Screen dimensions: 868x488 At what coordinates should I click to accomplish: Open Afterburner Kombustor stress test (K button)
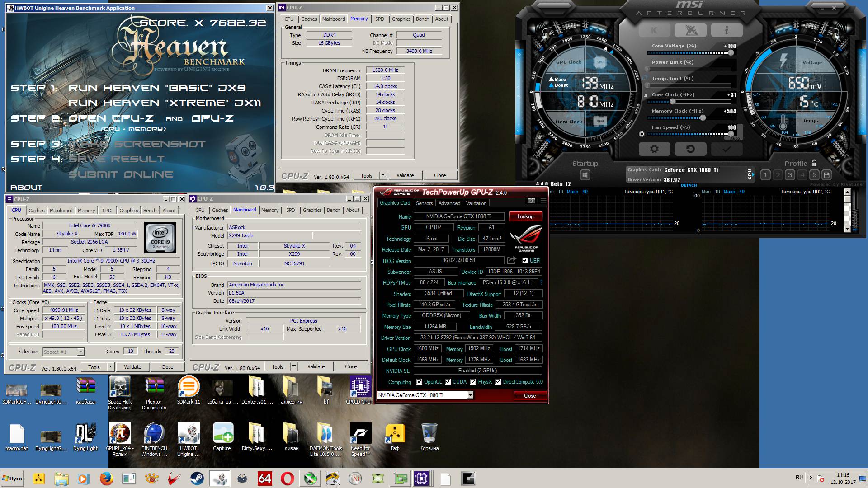pos(654,30)
